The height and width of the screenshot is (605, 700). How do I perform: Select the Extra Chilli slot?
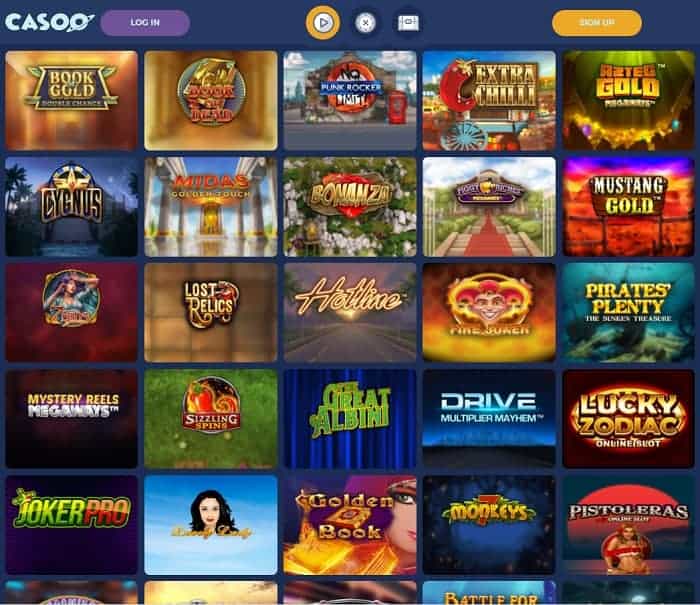coord(489,100)
